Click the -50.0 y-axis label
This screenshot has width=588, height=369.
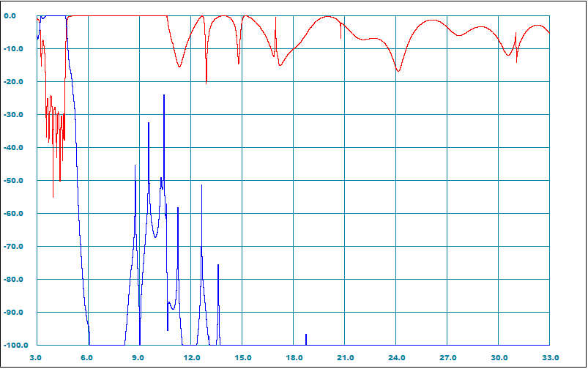pos(15,181)
